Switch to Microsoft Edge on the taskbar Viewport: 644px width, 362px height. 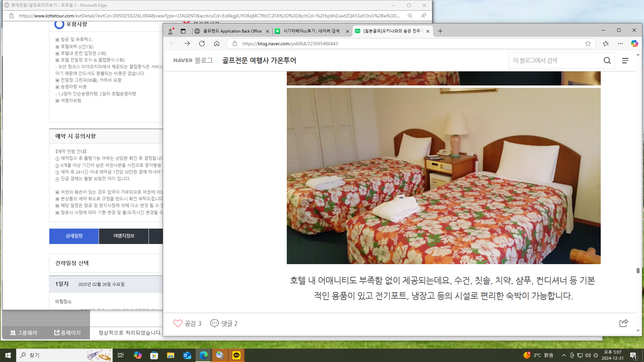[x=203, y=355]
